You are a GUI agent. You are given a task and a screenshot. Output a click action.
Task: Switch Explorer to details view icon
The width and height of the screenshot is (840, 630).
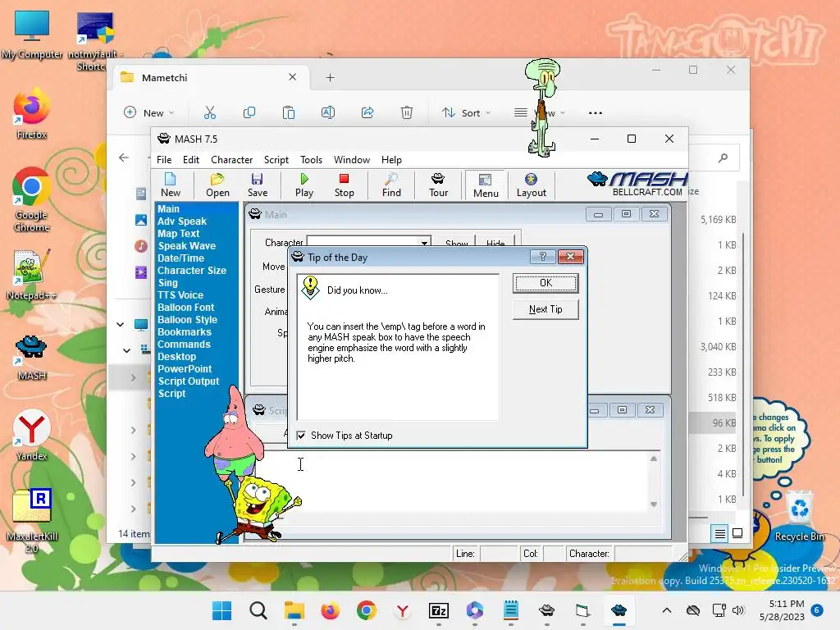pyautogui.click(x=719, y=533)
